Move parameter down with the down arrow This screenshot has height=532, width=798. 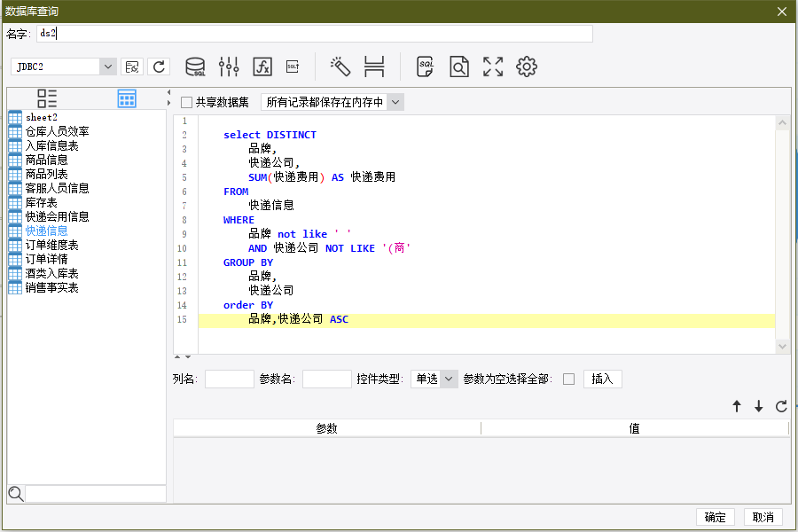tap(758, 406)
